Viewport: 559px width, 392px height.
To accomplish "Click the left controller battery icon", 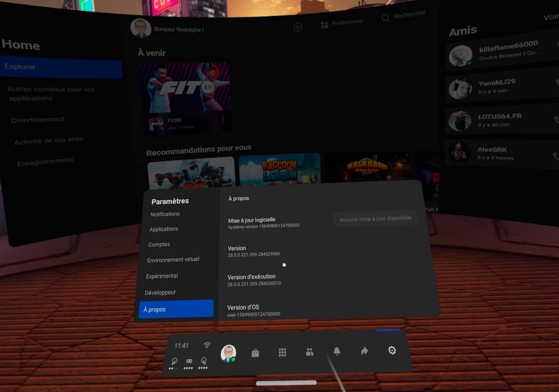I will [x=174, y=364].
